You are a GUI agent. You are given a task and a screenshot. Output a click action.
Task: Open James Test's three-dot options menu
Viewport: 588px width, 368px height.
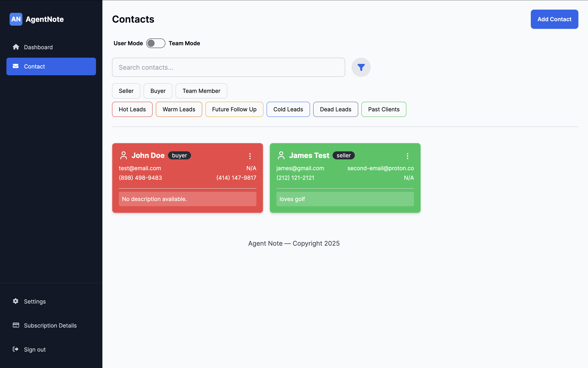pyautogui.click(x=408, y=156)
